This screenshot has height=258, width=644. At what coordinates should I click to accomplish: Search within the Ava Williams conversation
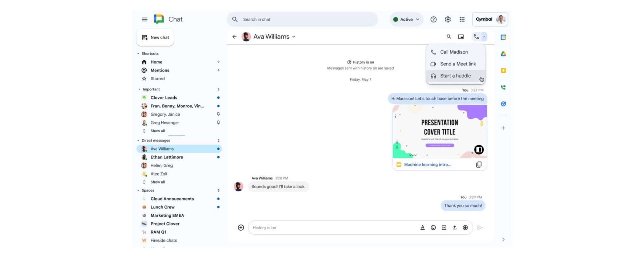click(x=449, y=37)
